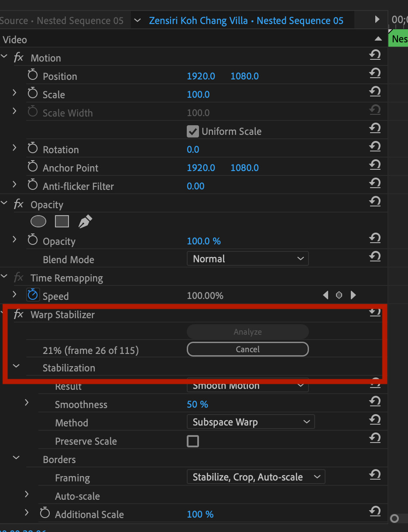This screenshot has height=532, width=408.
Task: Open the Blend Mode dropdown
Action: (x=247, y=258)
